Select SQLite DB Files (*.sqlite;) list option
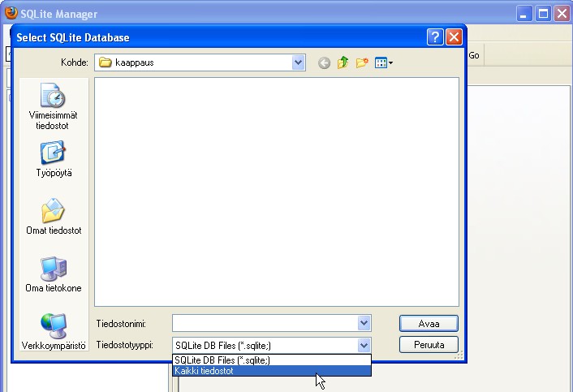The width and height of the screenshot is (573, 392). click(272, 360)
